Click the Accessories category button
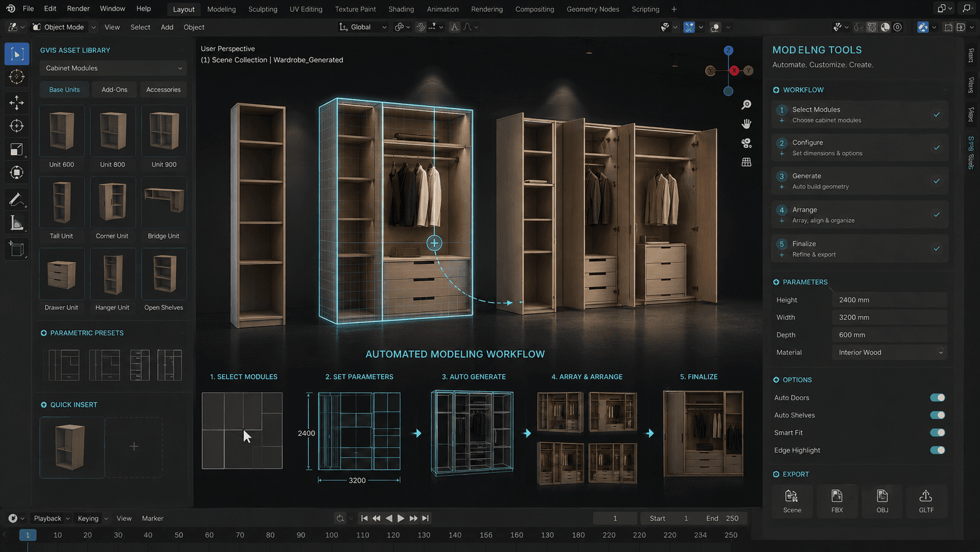This screenshot has height=552, width=980. (164, 90)
